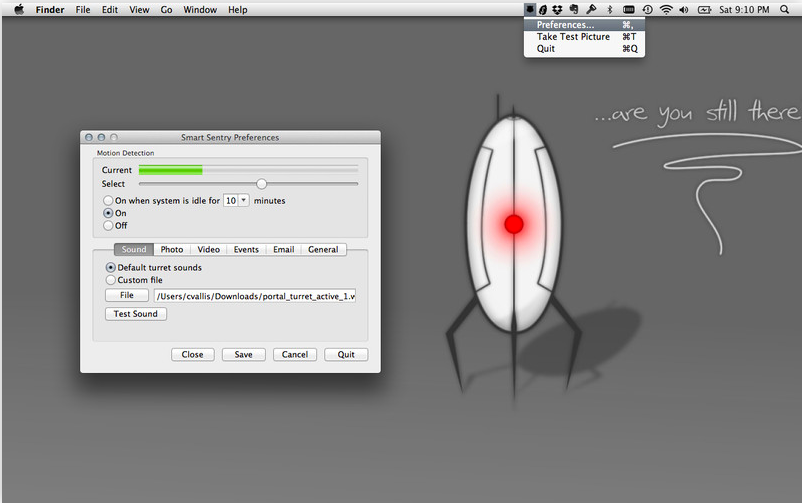The width and height of the screenshot is (802, 503).
Task: Click the Smart Sentry menu bar icon
Action: click(530, 9)
